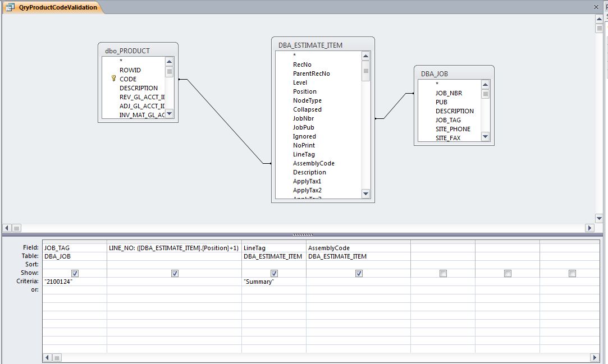Viewport: 608px width, 364px height.
Task: Click the query grid horizontal scrollbar thumb
Action: [x=57, y=357]
